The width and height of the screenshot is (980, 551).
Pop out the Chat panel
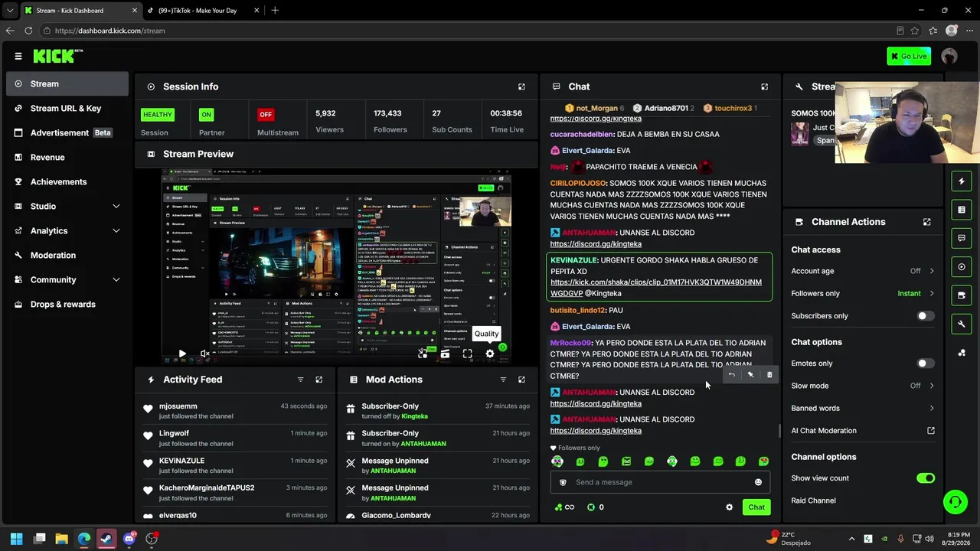pyautogui.click(x=764, y=87)
